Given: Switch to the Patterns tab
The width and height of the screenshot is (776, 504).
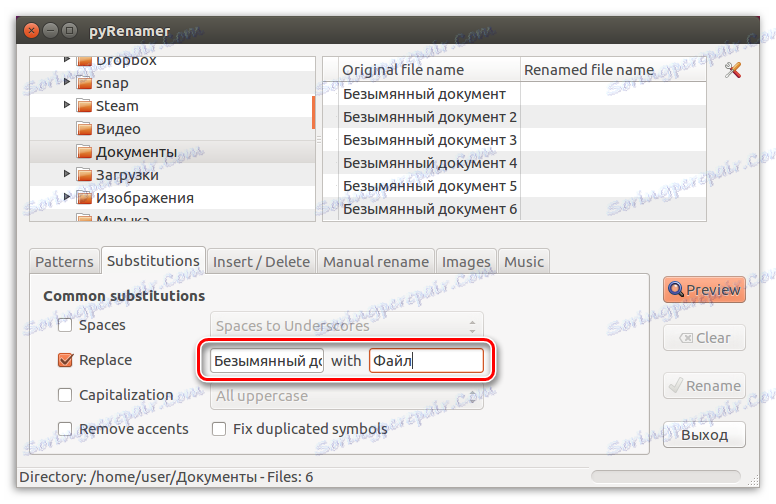Looking at the screenshot, I should pyautogui.click(x=64, y=261).
